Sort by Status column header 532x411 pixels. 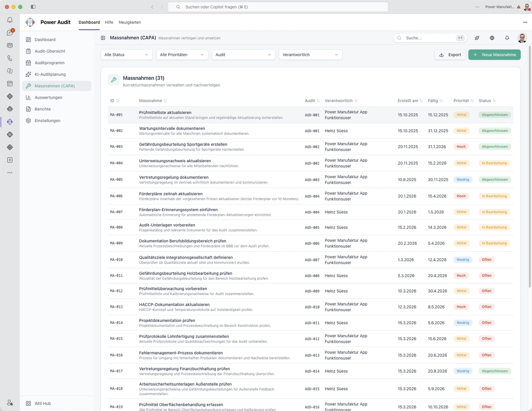(487, 101)
